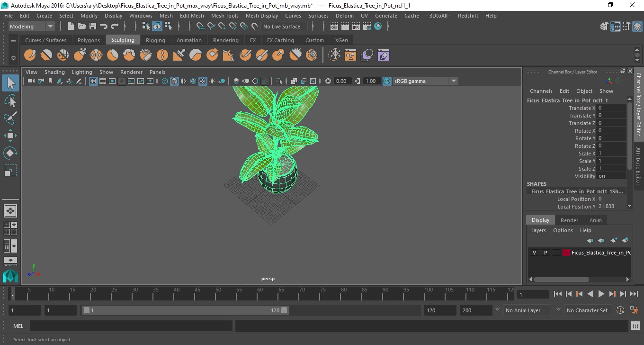The width and height of the screenshot is (644, 345).
Task: Select the Foamy sculpt tool
Action: click(129, 55)
